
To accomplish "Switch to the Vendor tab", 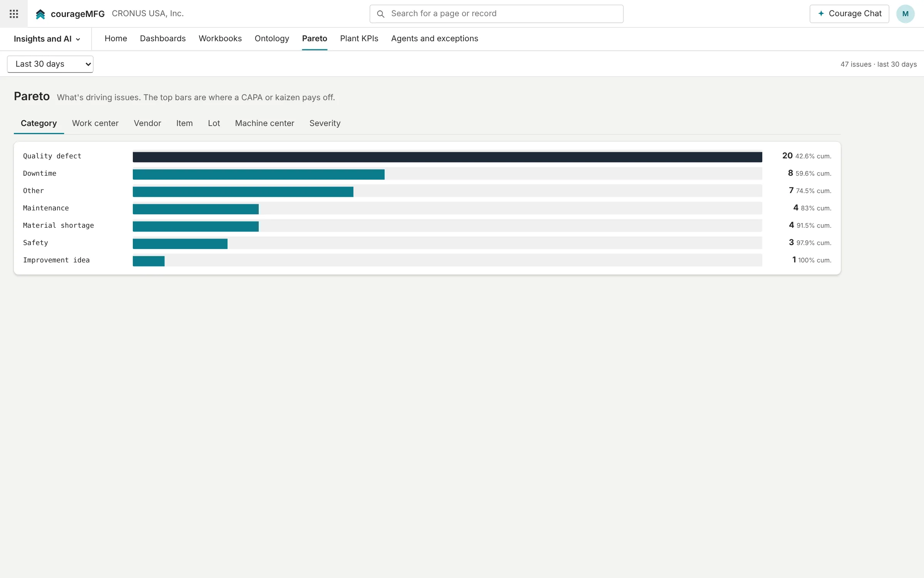I will [x=147, y=123].
